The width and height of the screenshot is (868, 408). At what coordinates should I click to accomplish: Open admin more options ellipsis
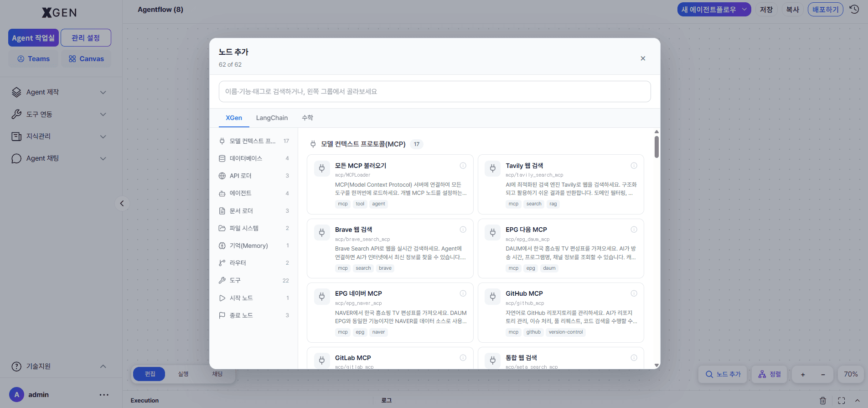click(x=104, y=395)
